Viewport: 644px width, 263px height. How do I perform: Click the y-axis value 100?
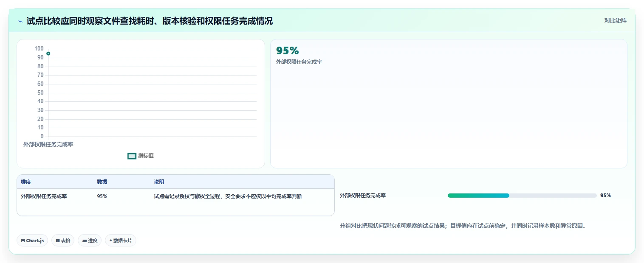tap(39, 49)
